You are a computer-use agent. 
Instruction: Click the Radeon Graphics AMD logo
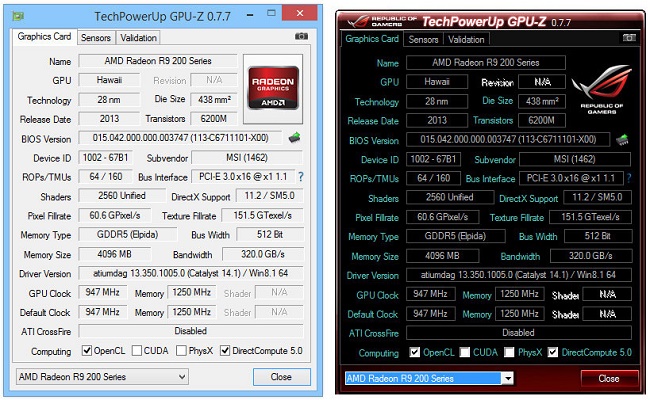[273, 88]
